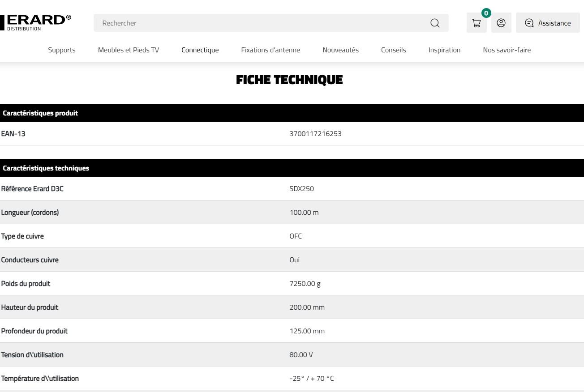Open the Fixations d'antenne menu
This screenshot has width=584, height=392.
click(x=271, y=50)
